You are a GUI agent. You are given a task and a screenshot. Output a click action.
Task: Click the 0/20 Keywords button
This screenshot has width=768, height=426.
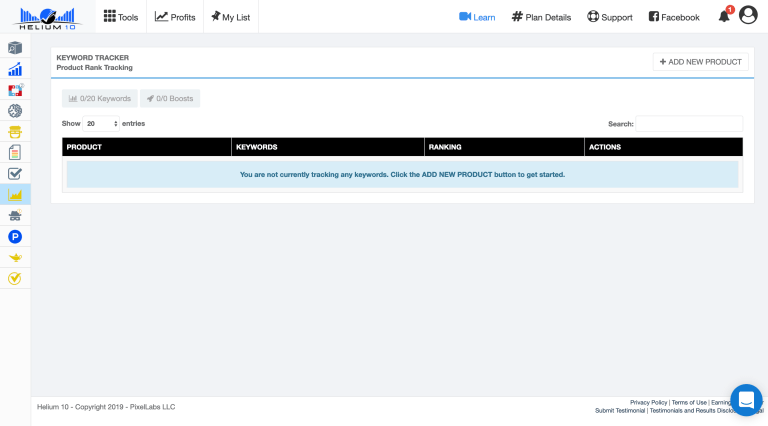tap(99, 98)
